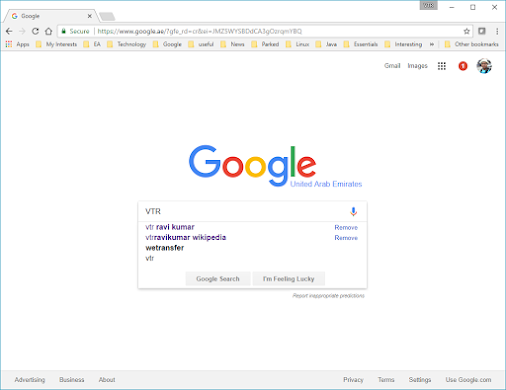
Task: Open the Privacy footer link
Action: [353, 380]
